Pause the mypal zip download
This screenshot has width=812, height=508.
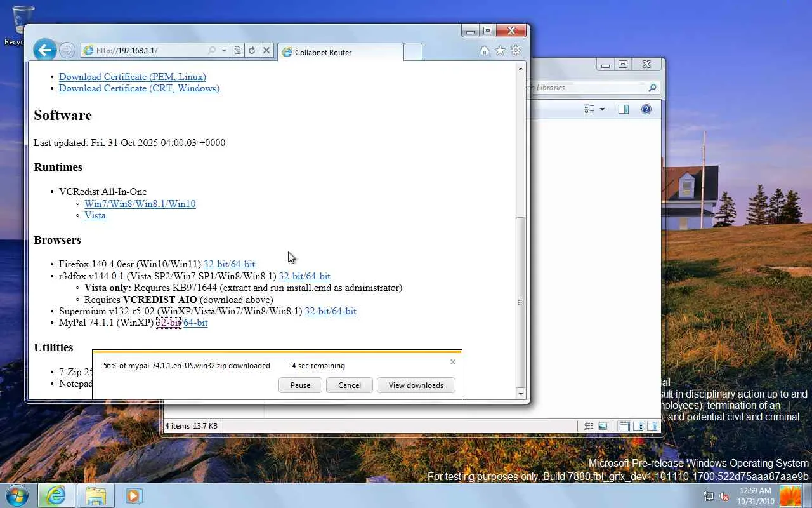click(x=300, y=385)
